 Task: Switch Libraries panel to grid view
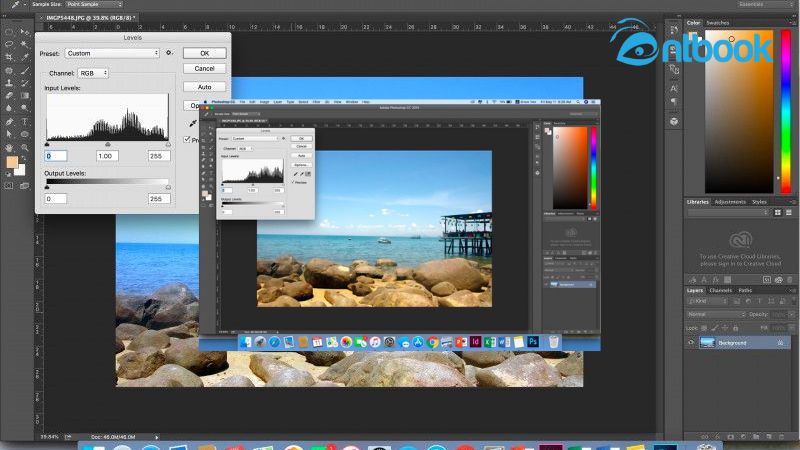pyautogui.click(x=778, y=212)
